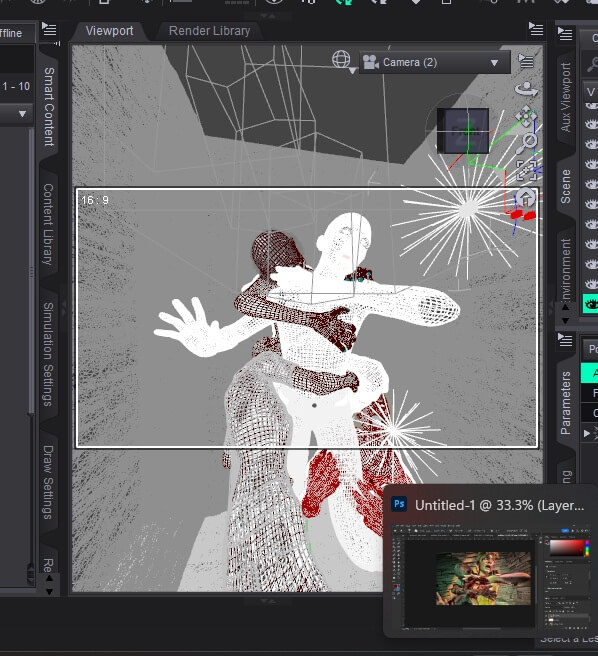This screenshot has width=598, height=661.
Task: Click the 1 - 10 page range text
Action: 16,86
